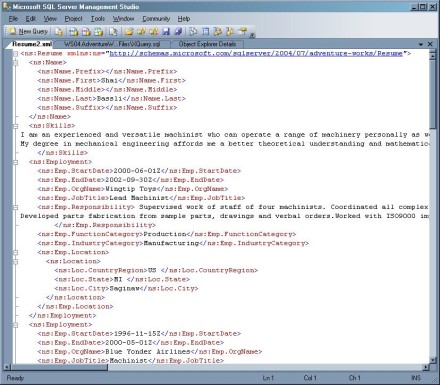Viewport: 440px width, 385px height.
Task: Click the Wingtip Toys organization name
Action: (131, 189)
